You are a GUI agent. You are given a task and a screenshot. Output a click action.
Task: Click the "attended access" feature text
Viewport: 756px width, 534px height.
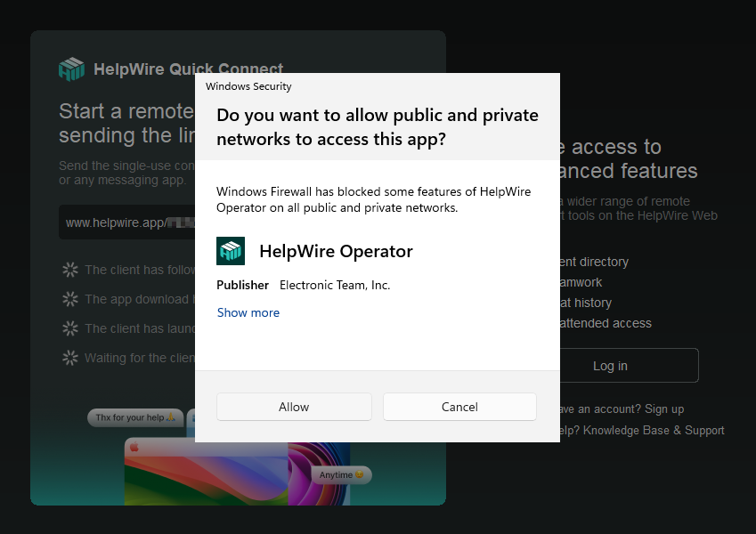(x=606, y=323)
